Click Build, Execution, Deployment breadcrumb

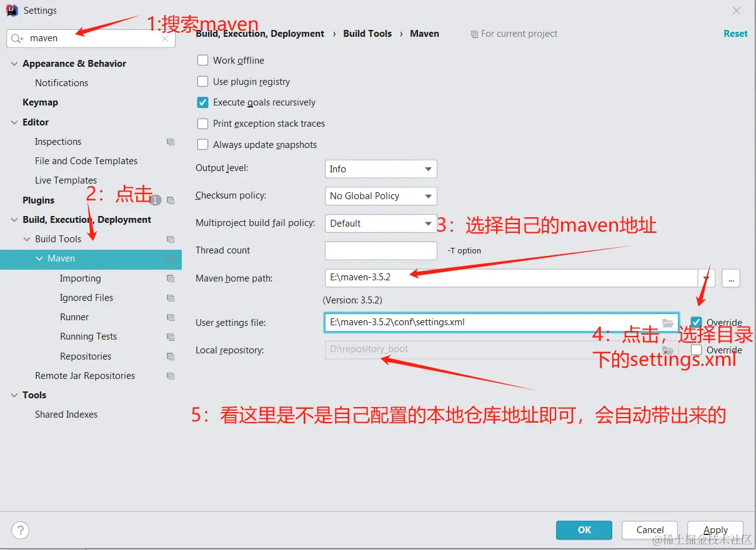pyautogui.click(x=260, y=34)
